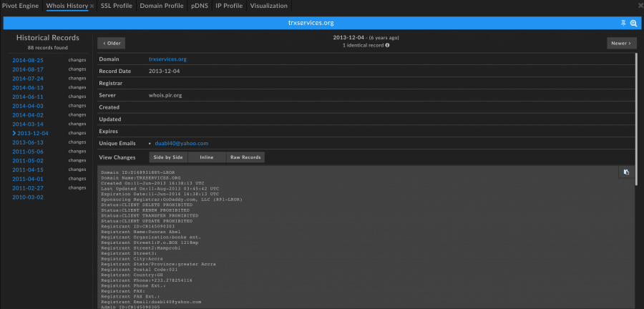Click the Registrant City:Accra line
The height and width of the screenshot is (309, 644).
click(x=132, y=258)
